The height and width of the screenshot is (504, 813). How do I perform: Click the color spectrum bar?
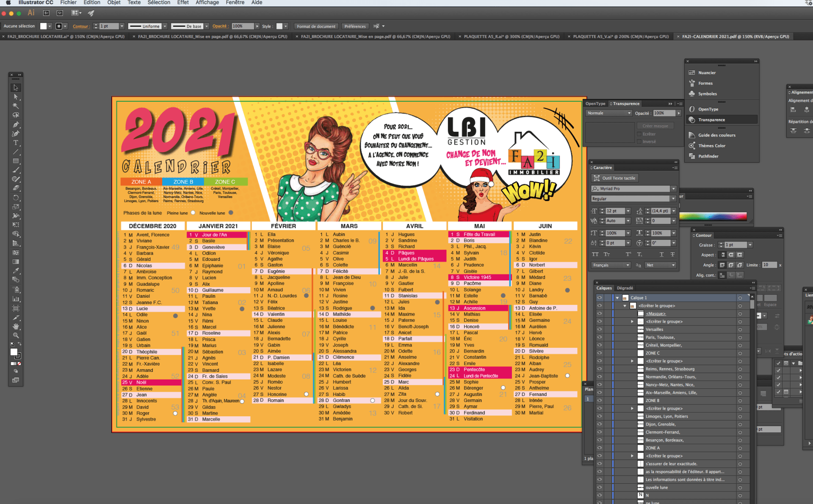point(713,216)
